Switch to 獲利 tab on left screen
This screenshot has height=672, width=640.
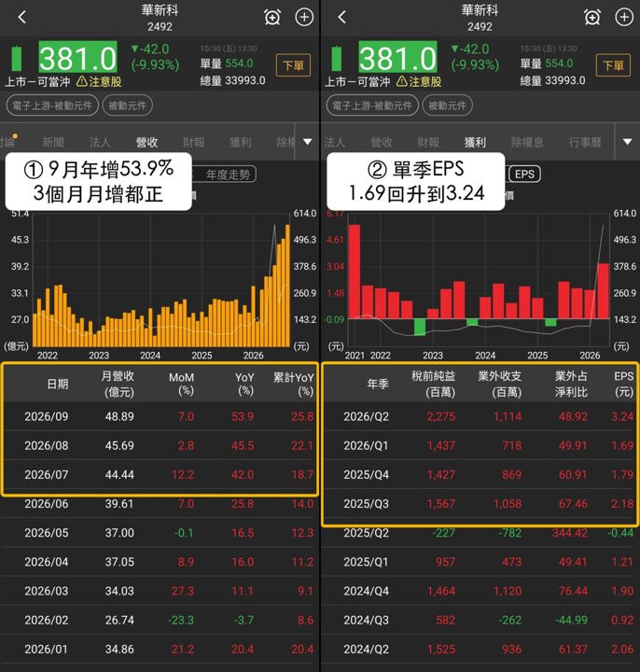[x=241, y=142]
